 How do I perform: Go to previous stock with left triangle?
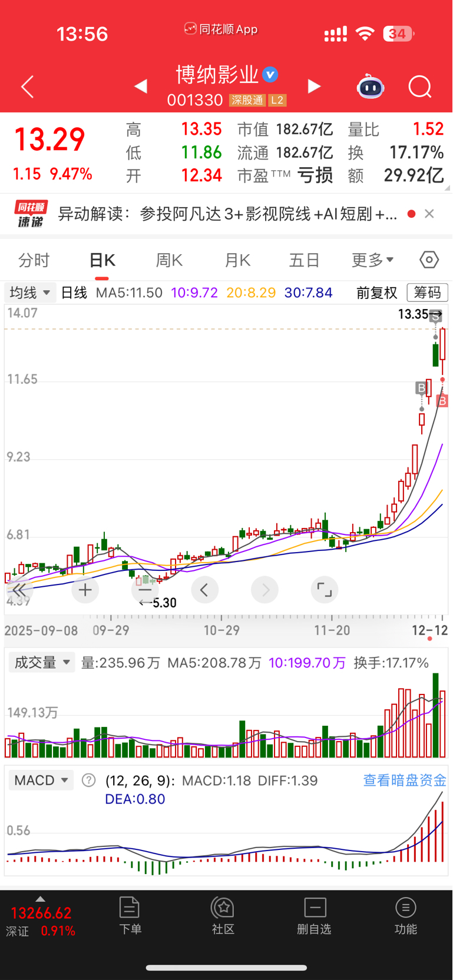pos(140,87)
